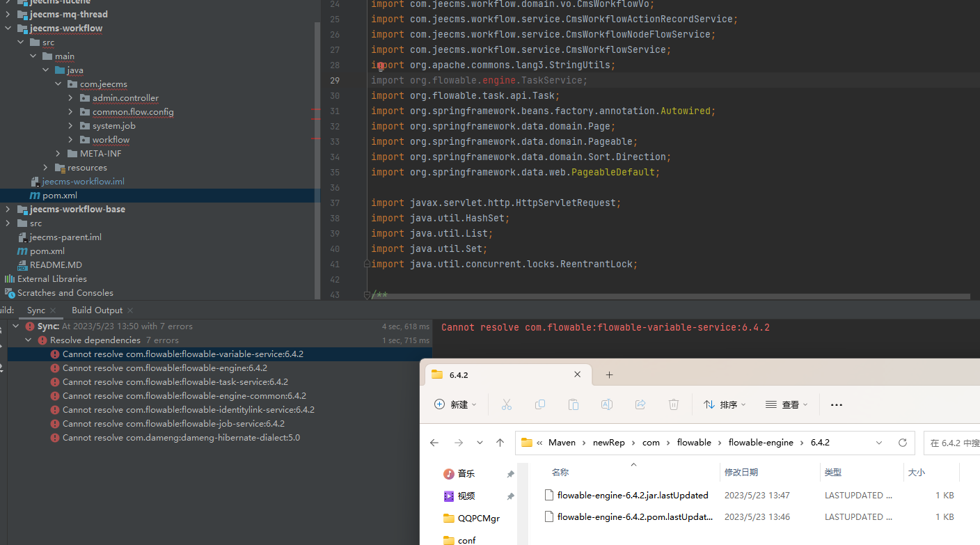Select README.MD in the project tree
The image size is (980, 545).
(56, 265)
